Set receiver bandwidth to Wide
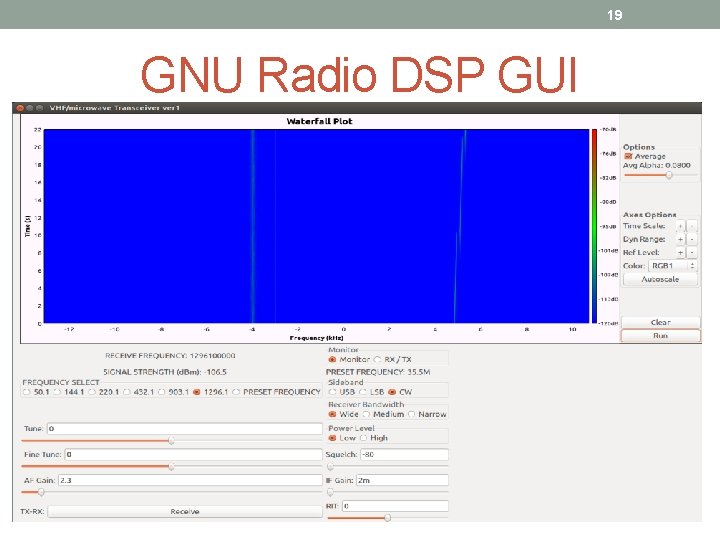This screenshot has width=720, height=540. click(x=332, y=414)
